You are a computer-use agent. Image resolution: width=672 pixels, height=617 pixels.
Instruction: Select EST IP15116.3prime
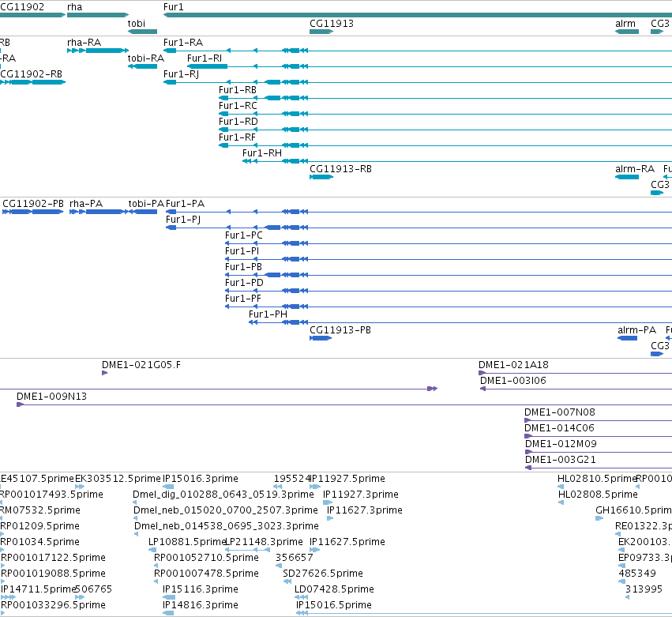[201, 590]
